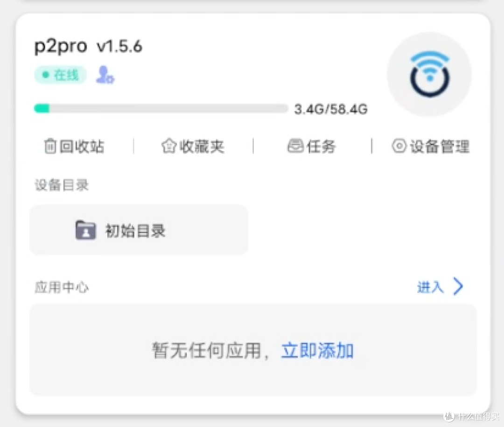Click the trash can icon
This screenshot has width=504, height=427.
pyautogui.click(x=50, y=146)
